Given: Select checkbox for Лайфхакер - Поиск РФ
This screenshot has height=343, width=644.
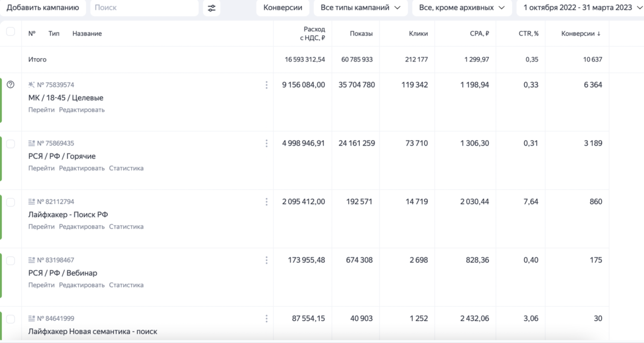Looking at the screenshot, I should click(11, 202).
